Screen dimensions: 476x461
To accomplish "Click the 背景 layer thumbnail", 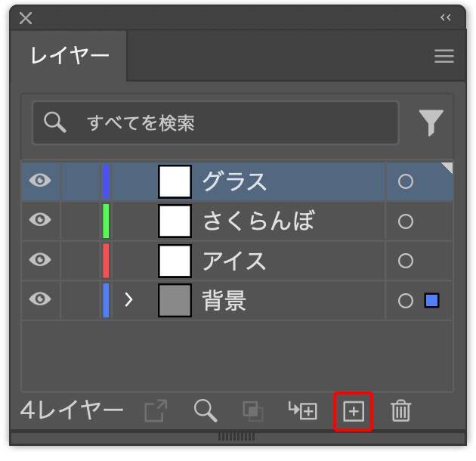I will click(x=175, y=301).
